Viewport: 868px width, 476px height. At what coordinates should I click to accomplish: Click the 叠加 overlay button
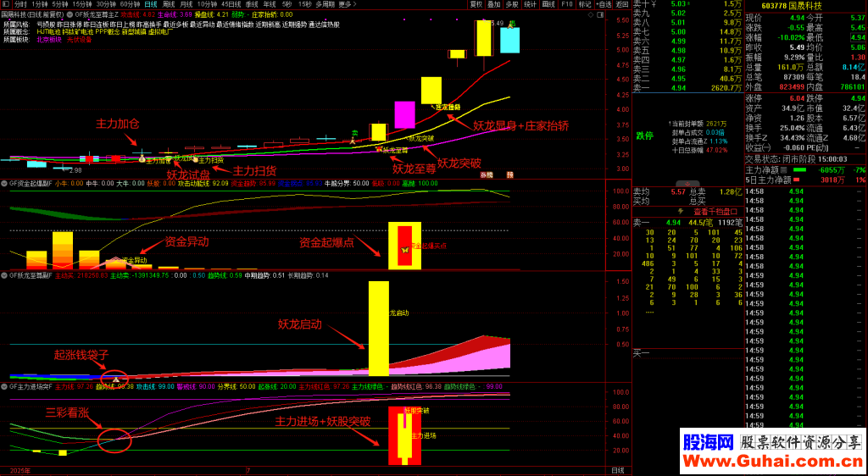click(x=494, y=4)
